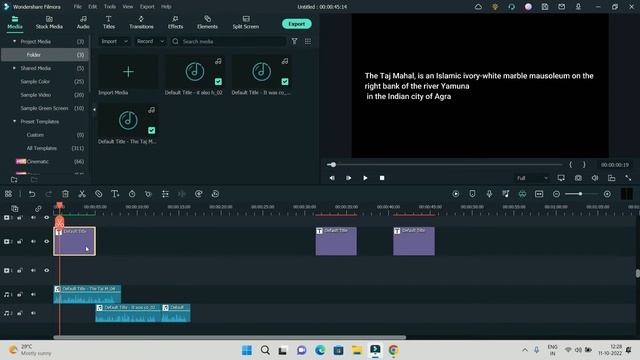This screenshot has width=640, height=360.
Task: Take a snapshot with camera icon
Action: [x=578, y=178]
